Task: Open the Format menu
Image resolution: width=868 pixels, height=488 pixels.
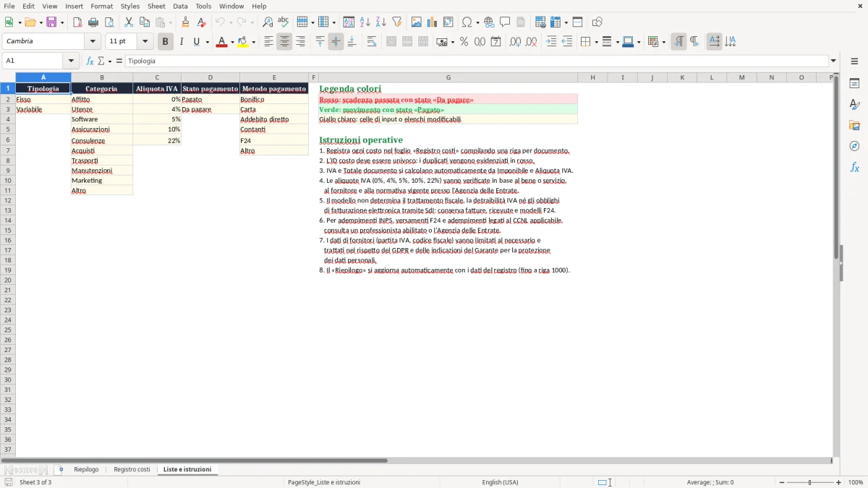Action: tap(101, 6)
